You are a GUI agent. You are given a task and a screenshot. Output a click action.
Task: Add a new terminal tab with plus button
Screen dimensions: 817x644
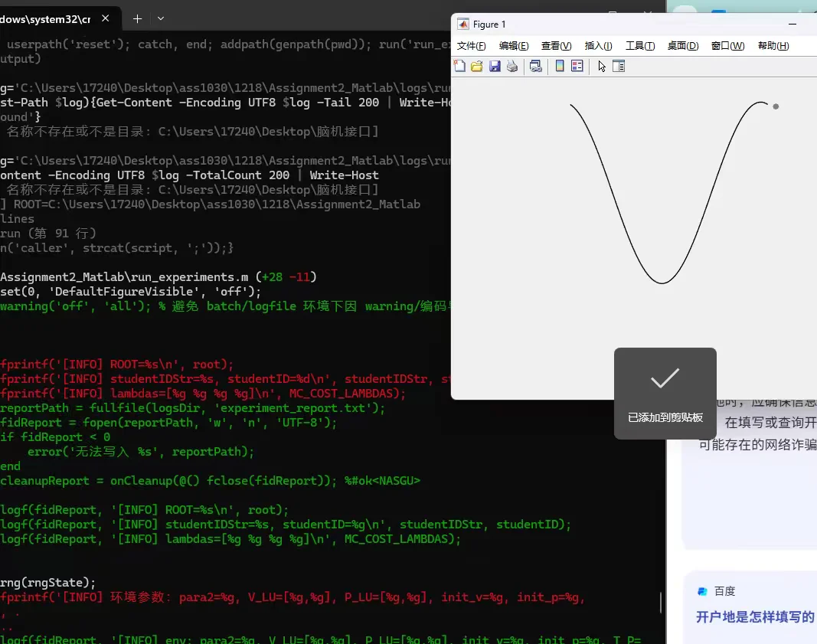tap(137, 18)
